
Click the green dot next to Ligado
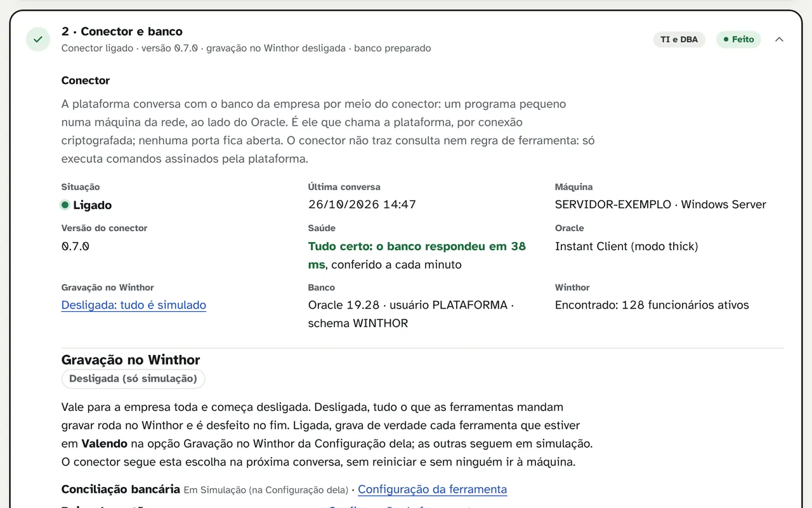pos(65,205)
